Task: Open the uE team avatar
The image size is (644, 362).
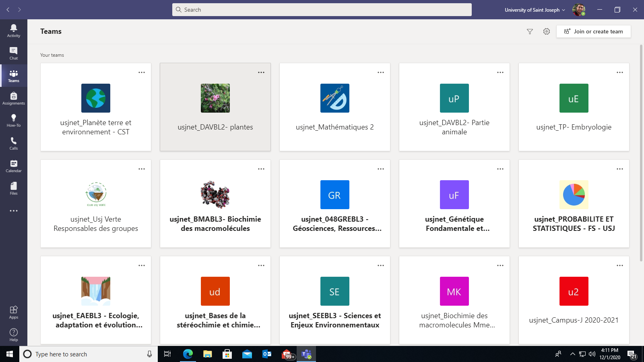Action: click(574, 98)
